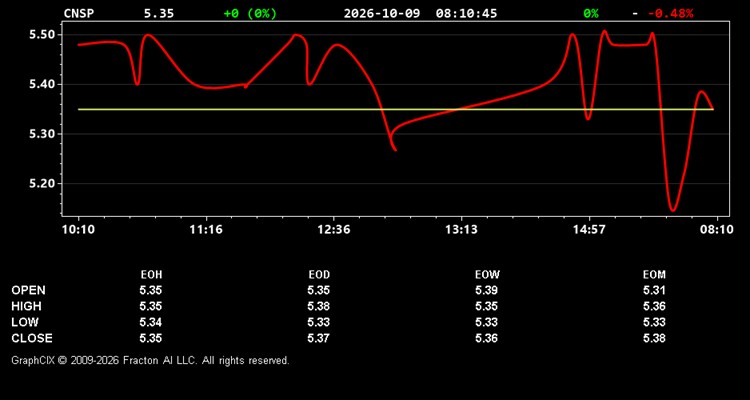
Task: Select the CLOSE row label
Action: coord(32,338)
